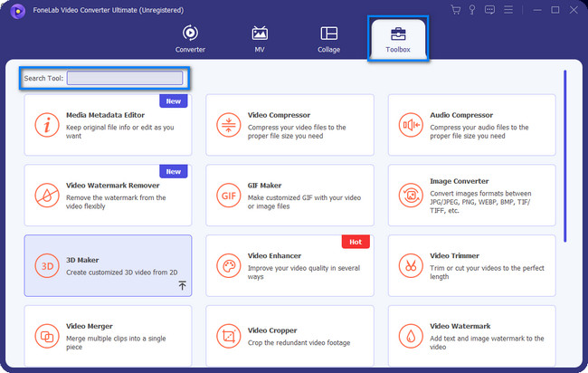Click 'Trim or cut your videos' description
The height and width of the screenshot is (373, 588).
pyautogui.click(x=487, y=273)
